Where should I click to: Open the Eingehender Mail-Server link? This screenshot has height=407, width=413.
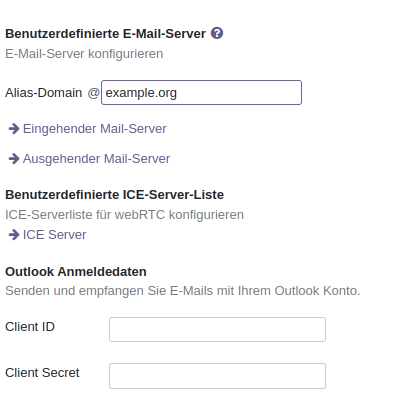(x=95, y=129)
